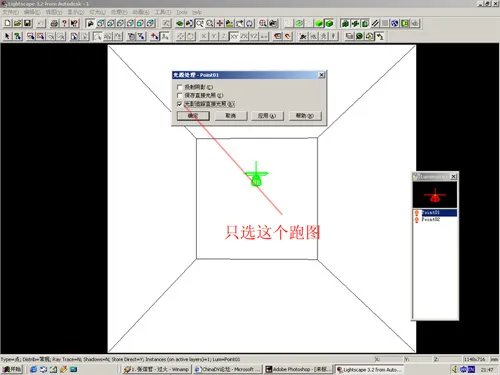Click the blue globe icon in toolbar
This screenshot has height=375, width=500.
(395, 23)
